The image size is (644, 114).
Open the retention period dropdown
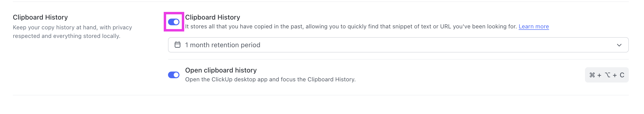click(x=398, y=45)
